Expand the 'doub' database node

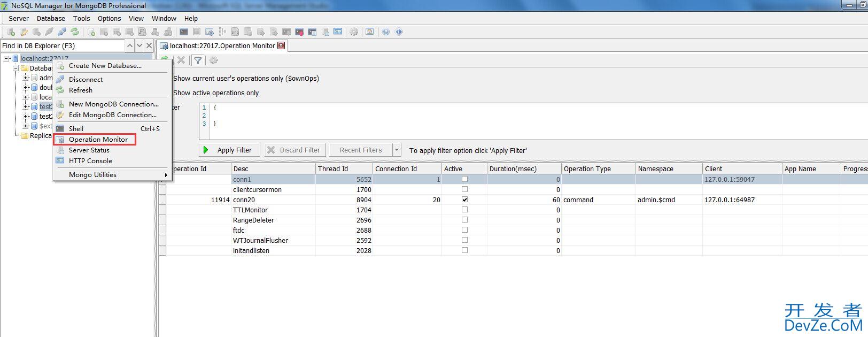(26, 87)
